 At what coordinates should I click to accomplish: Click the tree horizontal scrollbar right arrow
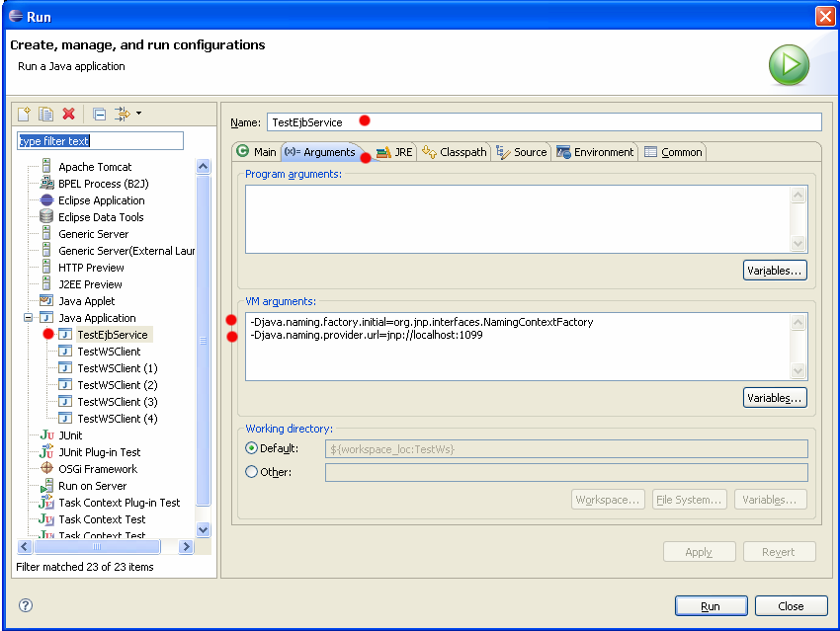pos(186,546)
